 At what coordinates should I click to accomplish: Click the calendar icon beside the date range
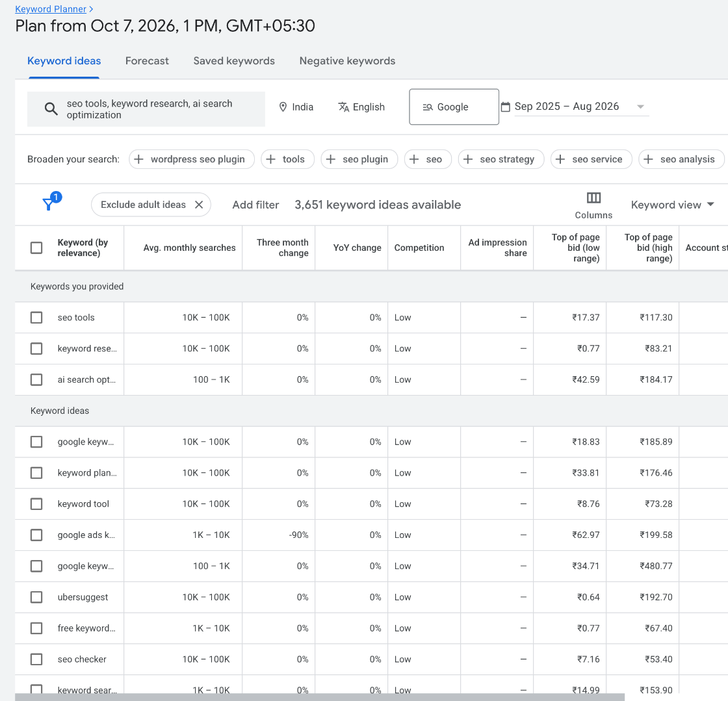(506, 107)
